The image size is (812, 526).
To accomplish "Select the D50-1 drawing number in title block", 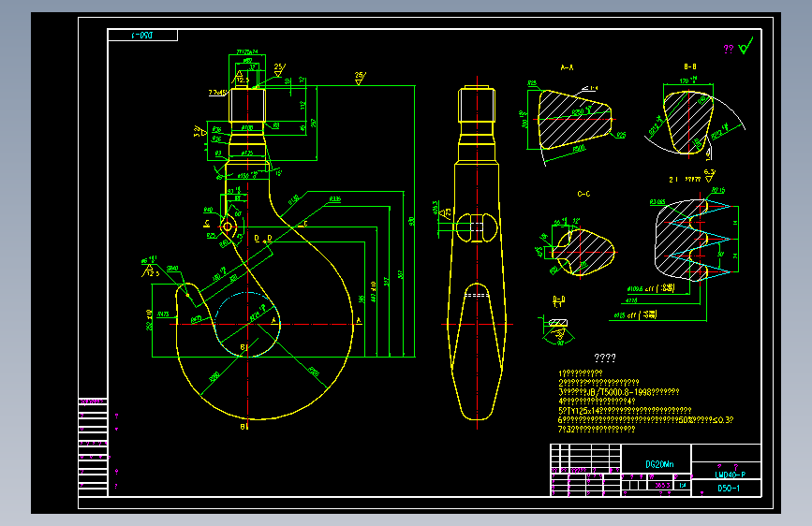I will 728,489.
